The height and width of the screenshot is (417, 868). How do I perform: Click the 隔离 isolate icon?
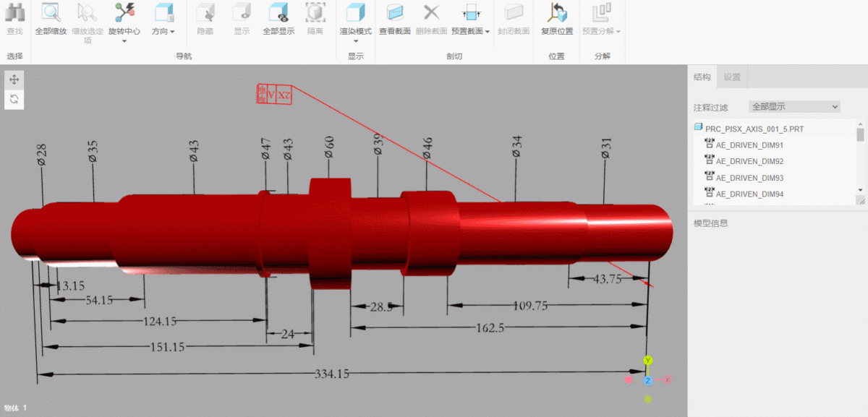pyautogui.click(x=315, y=12)
